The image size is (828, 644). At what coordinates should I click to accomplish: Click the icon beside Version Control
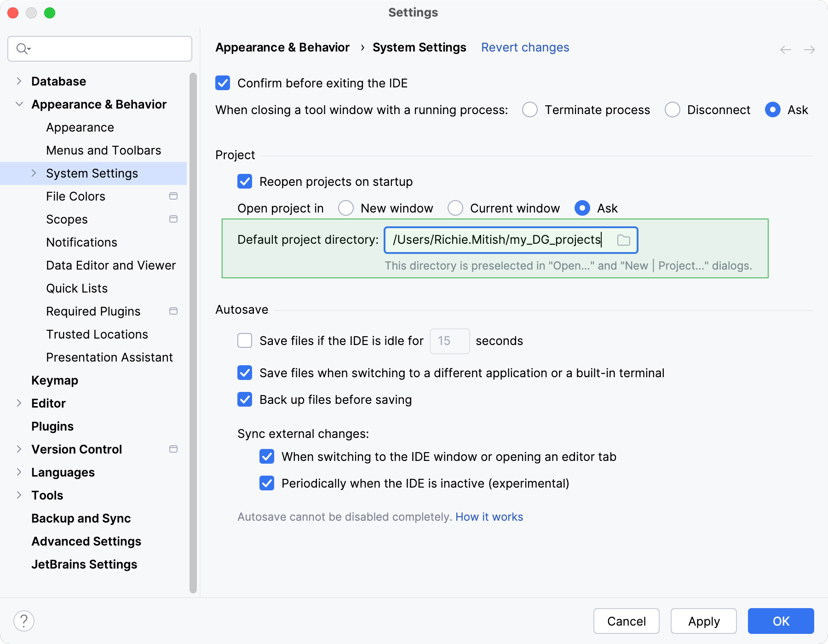point(173,449)
